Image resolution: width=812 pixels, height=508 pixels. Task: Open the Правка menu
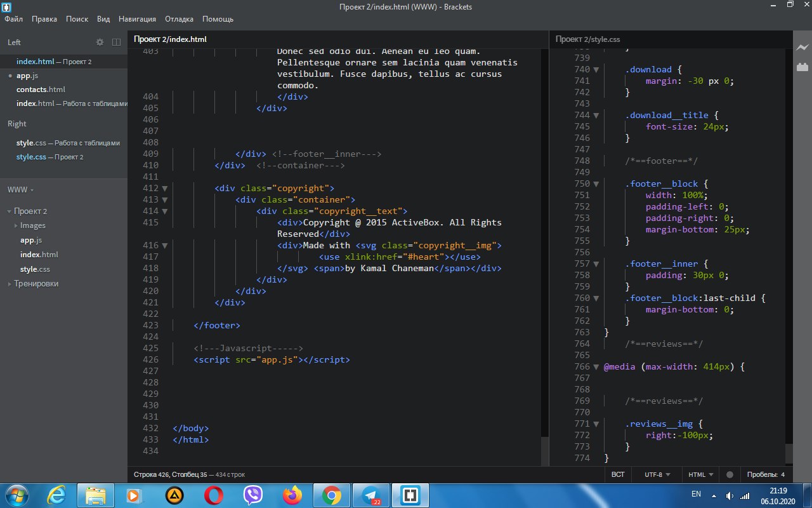(x=44, y=19)
